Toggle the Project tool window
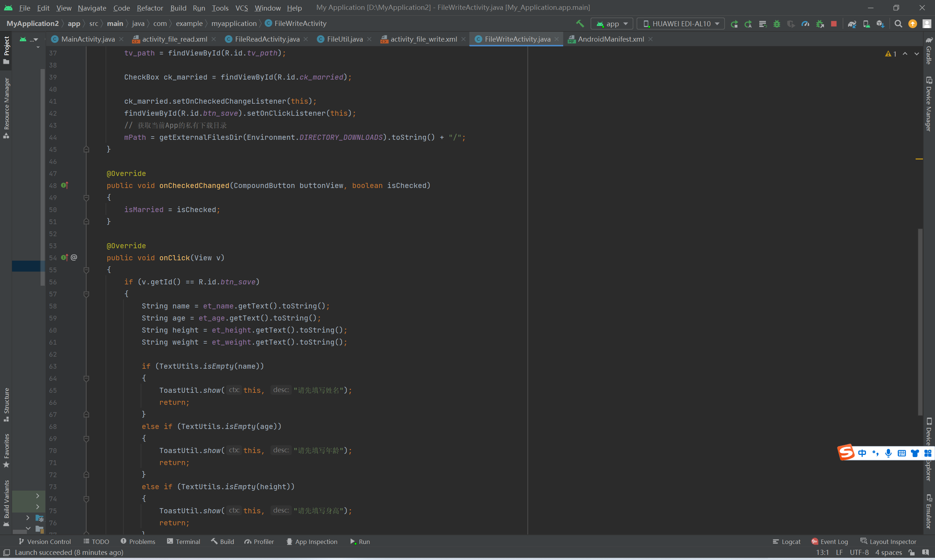935x560 pixels. 6,50
